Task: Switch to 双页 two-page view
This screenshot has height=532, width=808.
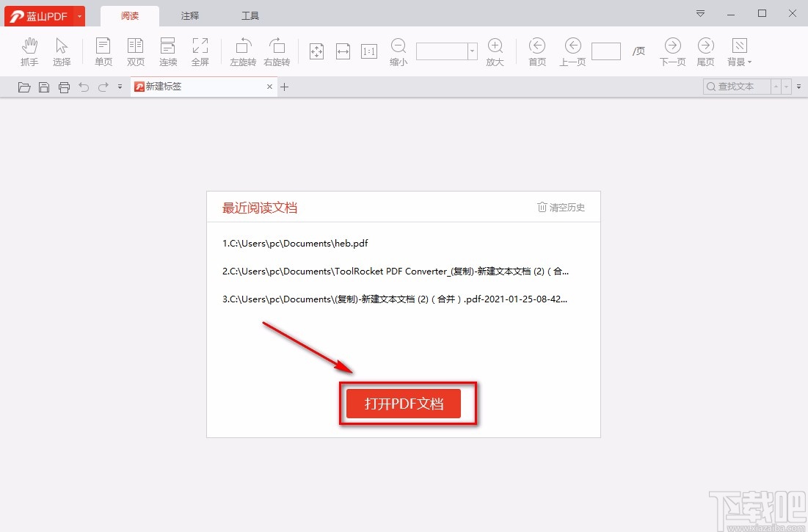Action: point(135,51)
